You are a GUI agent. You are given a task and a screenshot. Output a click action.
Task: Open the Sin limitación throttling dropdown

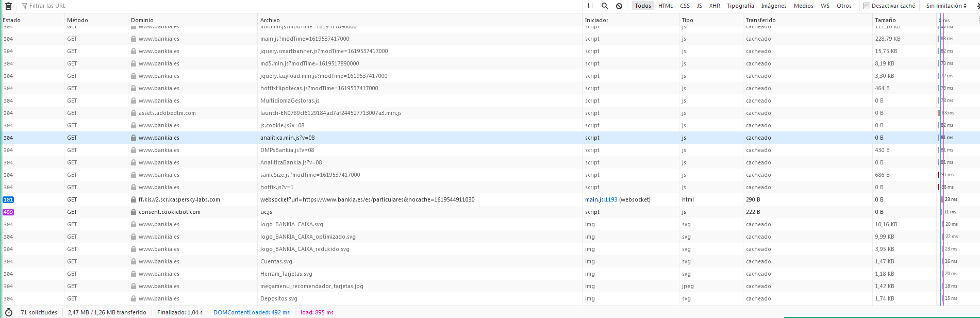[946, 6]
